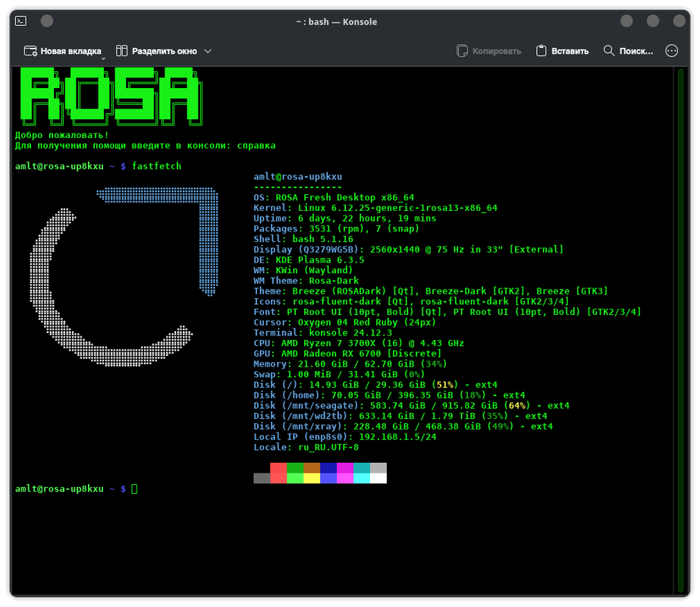The width and height of the screenshot is (700, 607).
Task: Click the 'Swap: 1.00 MiB' line
Action: 339,374
